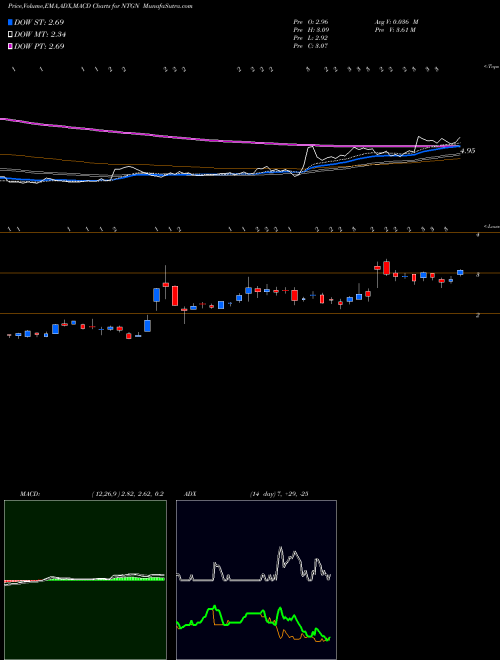Click the Pre O: 2.96 value
This screenshot has height=660, width=500.
311,22
